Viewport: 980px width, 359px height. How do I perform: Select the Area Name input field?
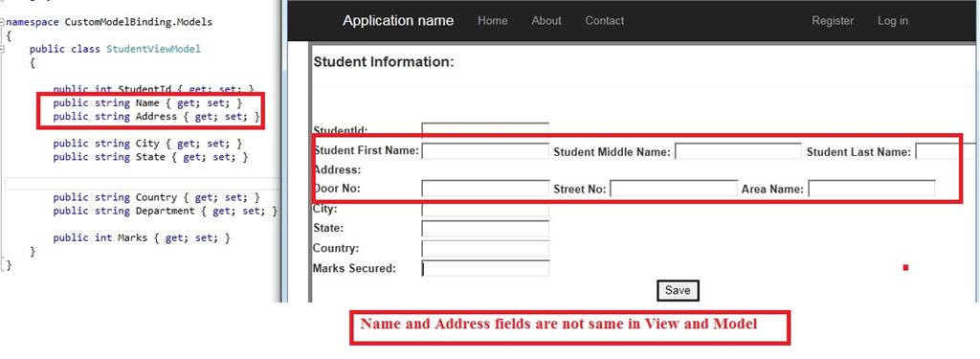point(872,189)
